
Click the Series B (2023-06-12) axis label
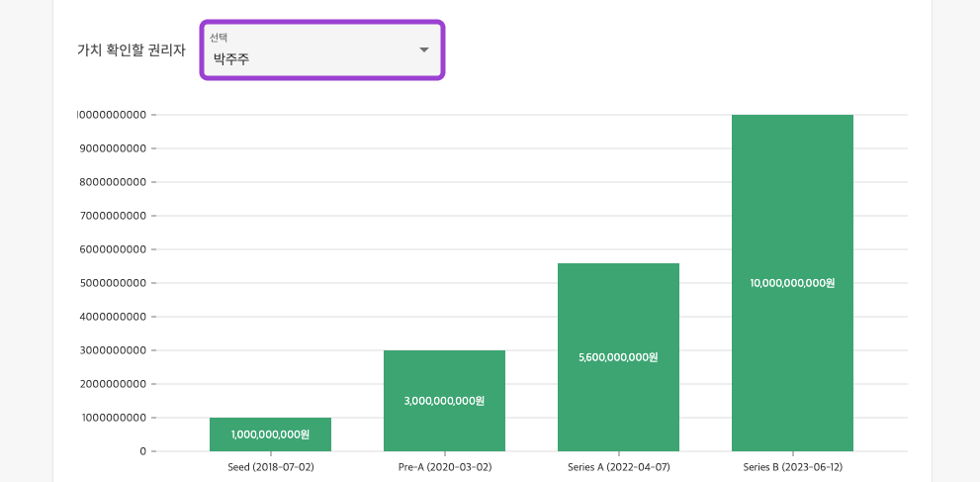[792, 467]
